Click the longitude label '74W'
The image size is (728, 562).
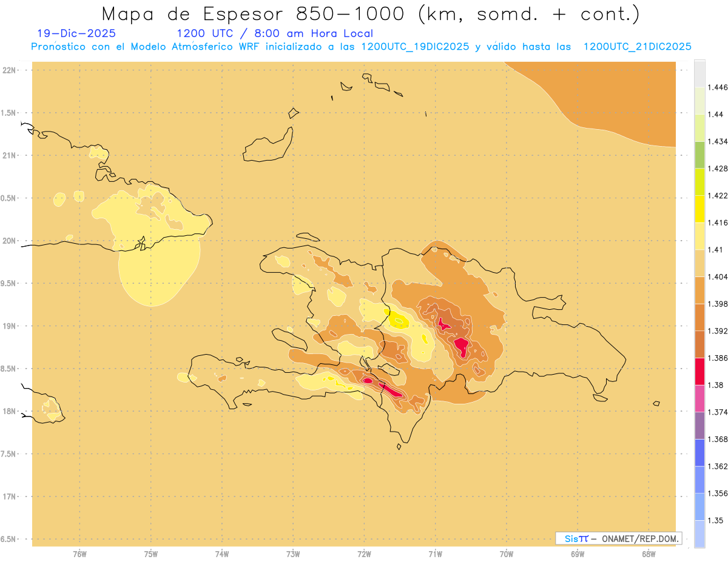[x=221, y=554]
